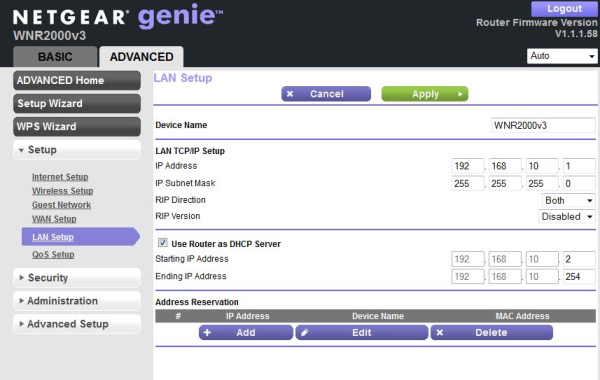Expand the Administration section
The height and width of the screenshot is (380, 600).
(77, 301)
